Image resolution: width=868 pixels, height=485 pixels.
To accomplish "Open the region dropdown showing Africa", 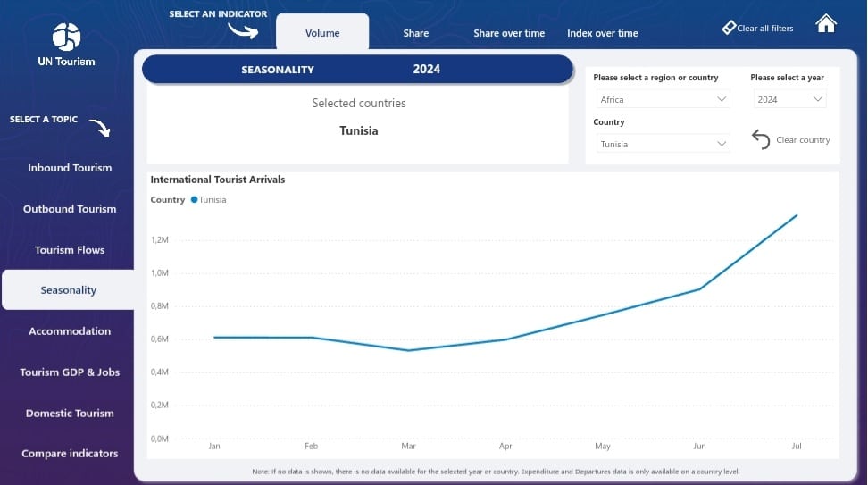I will point(662,99).
